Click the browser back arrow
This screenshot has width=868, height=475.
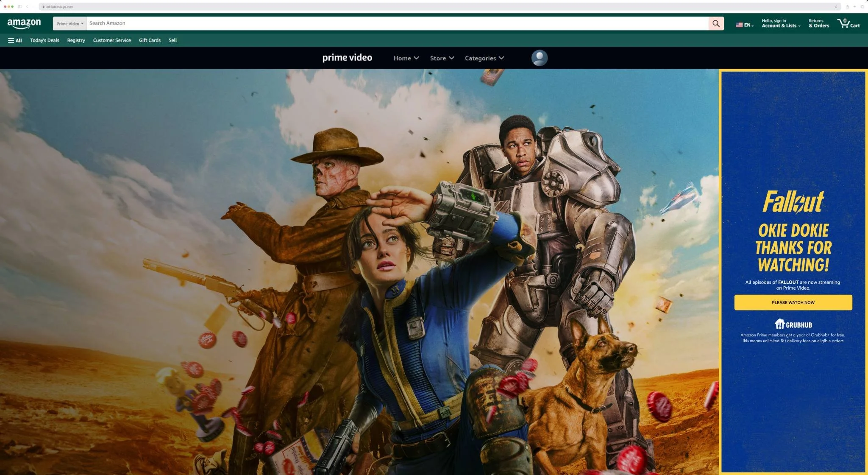point(27,6)
